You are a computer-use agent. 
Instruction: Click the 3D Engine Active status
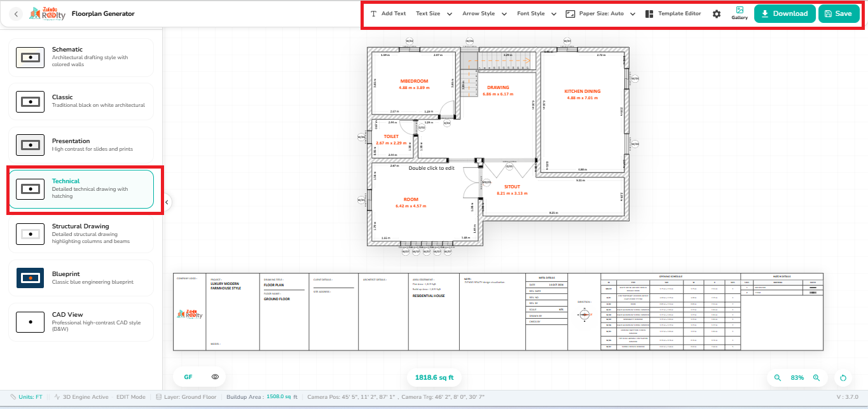pos(81,396)
